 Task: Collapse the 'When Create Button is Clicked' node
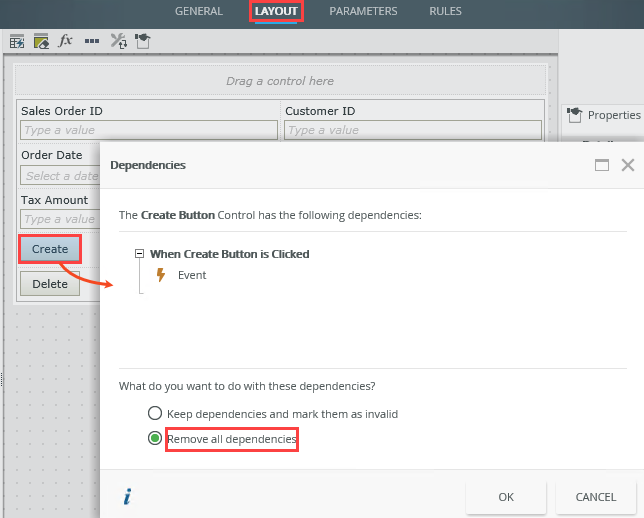point(140,253)
